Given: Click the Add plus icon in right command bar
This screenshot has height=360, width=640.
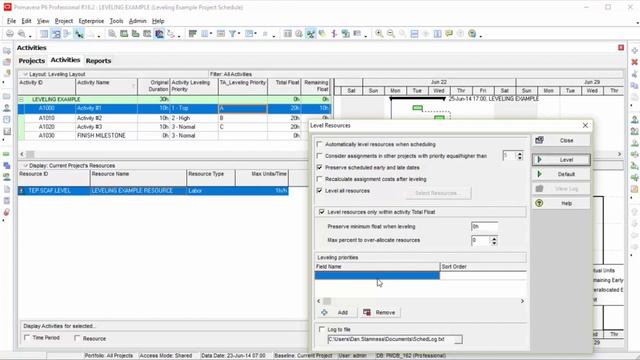Looking at the screenshot, I should (x=634, y=51).
